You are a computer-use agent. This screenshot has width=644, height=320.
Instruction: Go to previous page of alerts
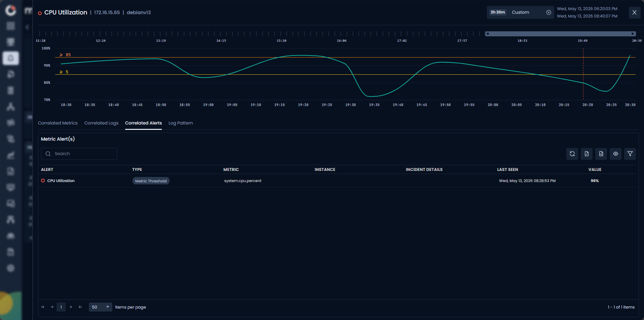[52, 307]
